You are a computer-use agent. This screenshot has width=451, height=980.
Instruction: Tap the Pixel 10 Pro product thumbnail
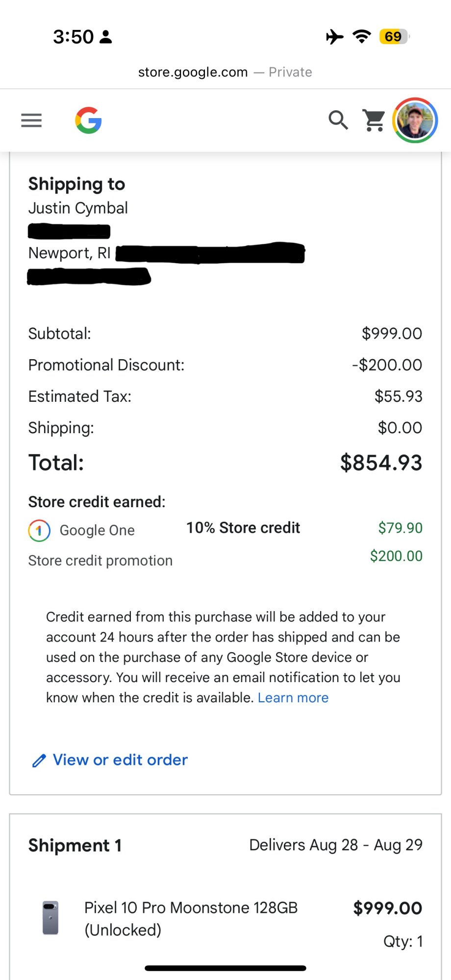click(50, 918)
